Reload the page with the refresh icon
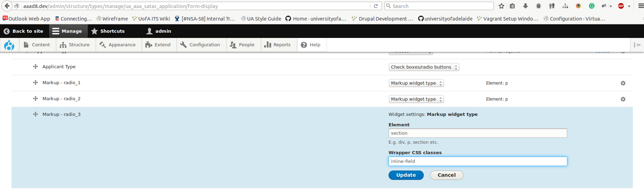Screen dimensions: 644x190 [x=376, y=6]
